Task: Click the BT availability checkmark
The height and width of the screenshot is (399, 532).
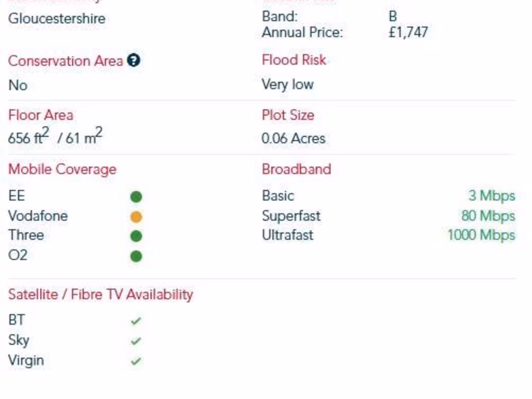Action: (136, 321)
